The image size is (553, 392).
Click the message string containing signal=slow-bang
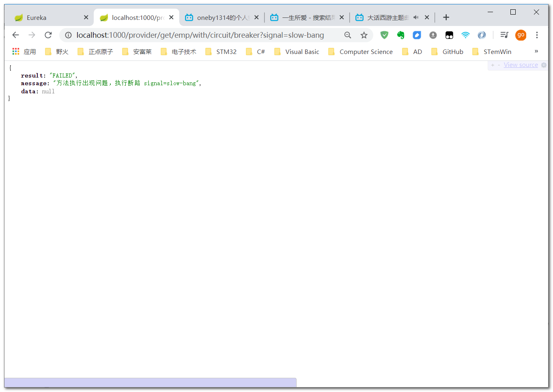126,83
